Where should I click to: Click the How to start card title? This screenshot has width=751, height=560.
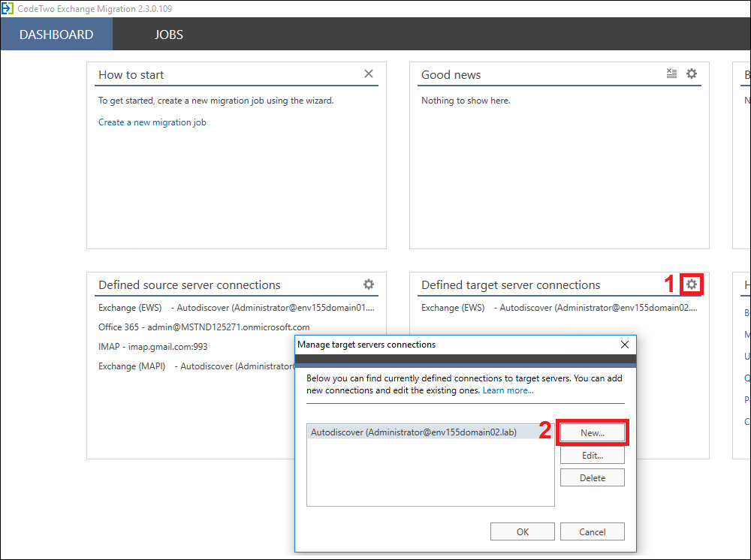[x=131, y=74]
